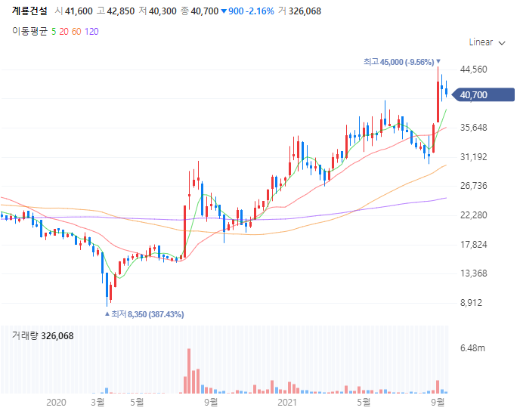Click the 13,368 price axis label
The height and width of the screenshot is (420, 520).
click(x=474, y=273)
